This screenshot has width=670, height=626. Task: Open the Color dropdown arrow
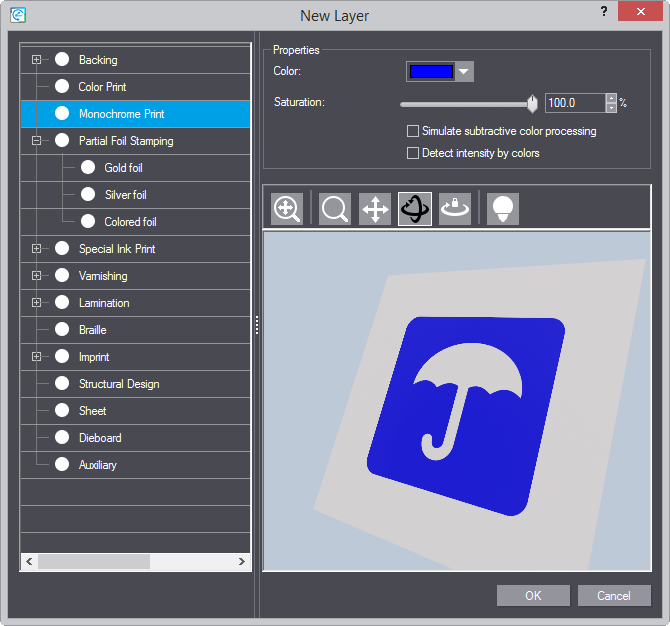tap(464, 71)
